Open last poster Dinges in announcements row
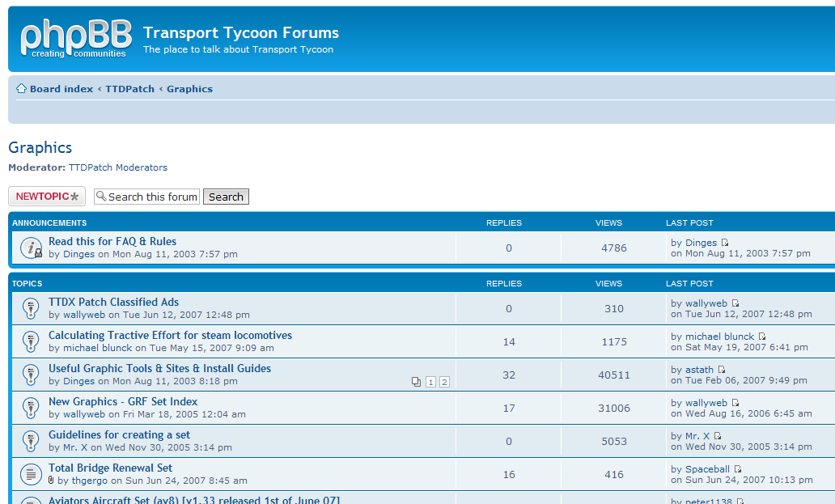 701,243
